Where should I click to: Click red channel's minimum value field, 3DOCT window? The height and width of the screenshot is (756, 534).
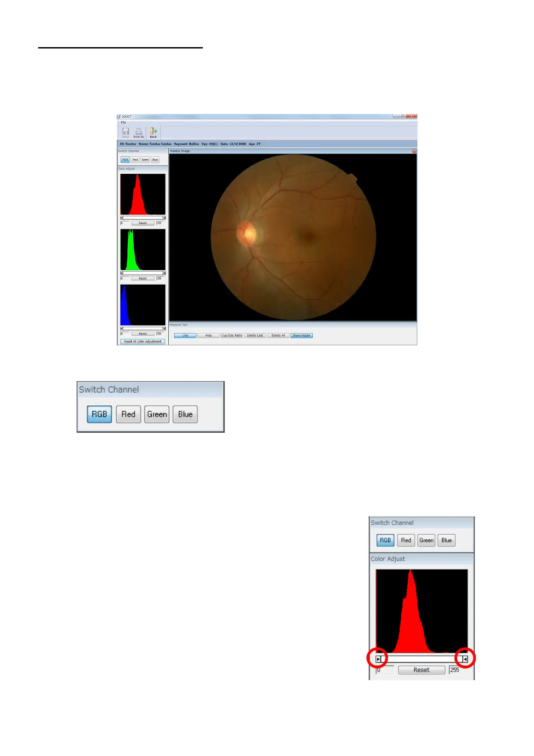(x=125, y=223)
